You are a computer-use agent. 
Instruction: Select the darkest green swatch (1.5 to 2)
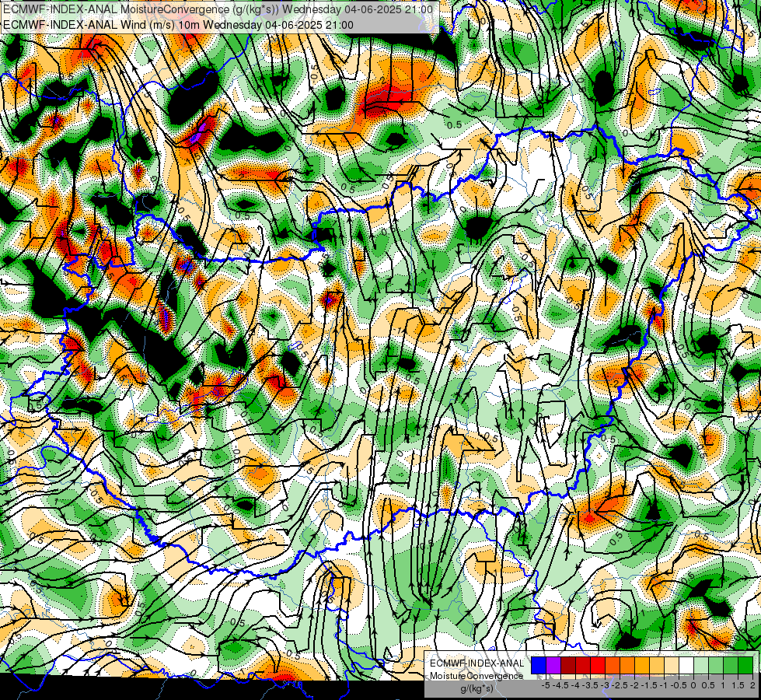[745, 665]
